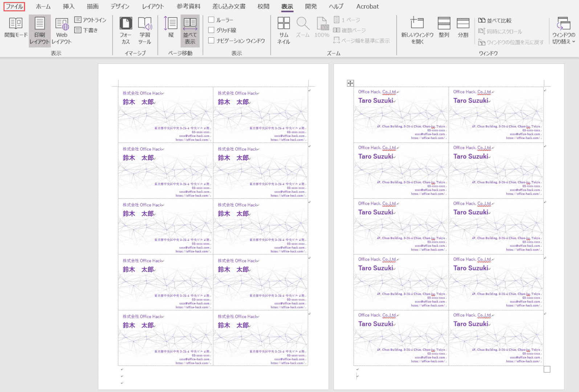The height and width of the screenshot is (392, 579).
Task: Open the 校閲 ribbon tab
Action: coord(263,7)
